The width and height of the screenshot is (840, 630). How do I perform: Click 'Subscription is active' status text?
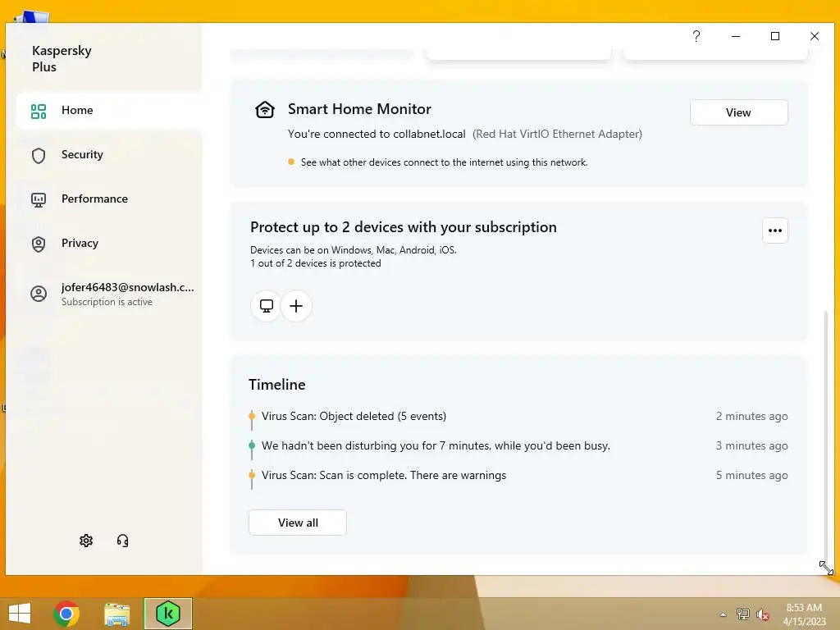point(107,302)
